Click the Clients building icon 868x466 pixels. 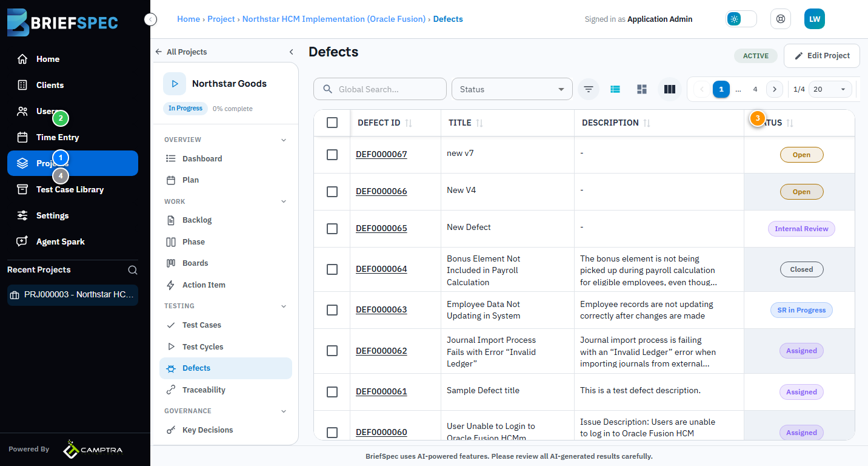click(x=22, y=85)
